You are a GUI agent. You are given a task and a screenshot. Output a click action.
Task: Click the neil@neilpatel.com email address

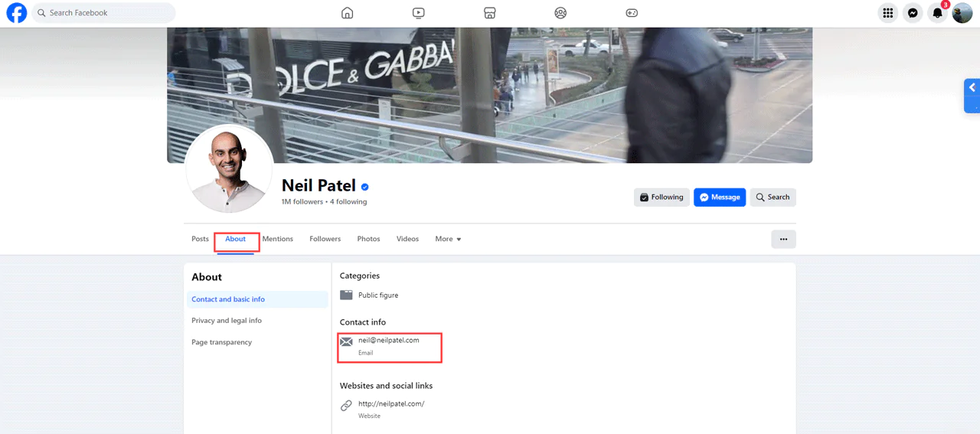coord(389,340)
